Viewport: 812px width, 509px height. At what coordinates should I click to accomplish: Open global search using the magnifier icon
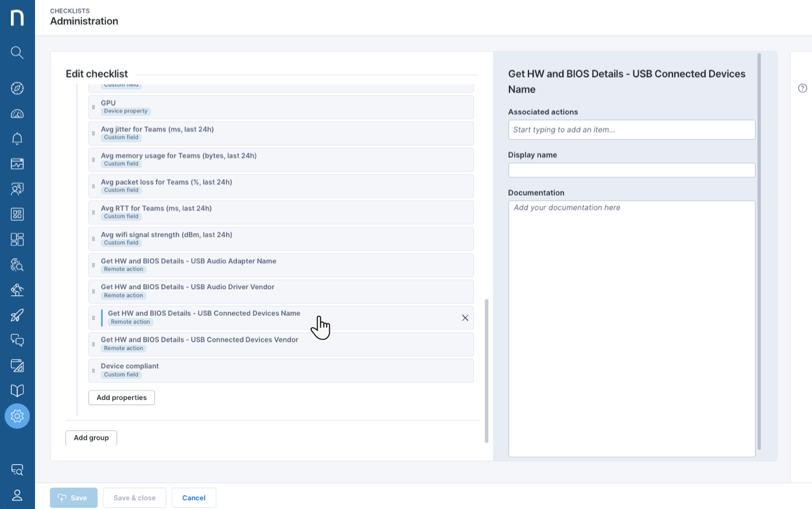(17, 53)
